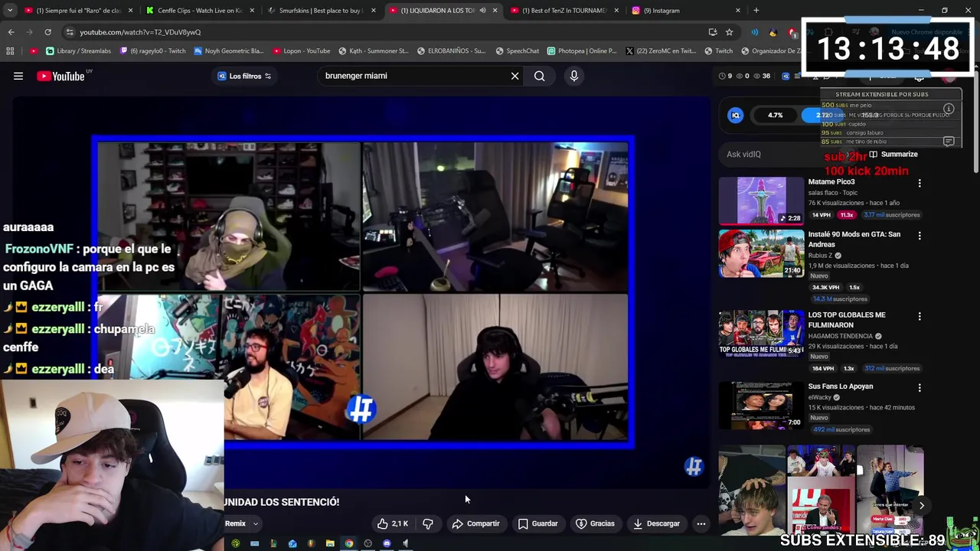The height and width of the screenshot is (551, 980).
Task: Send Super Thanks with Gracias
Action: 595,523
